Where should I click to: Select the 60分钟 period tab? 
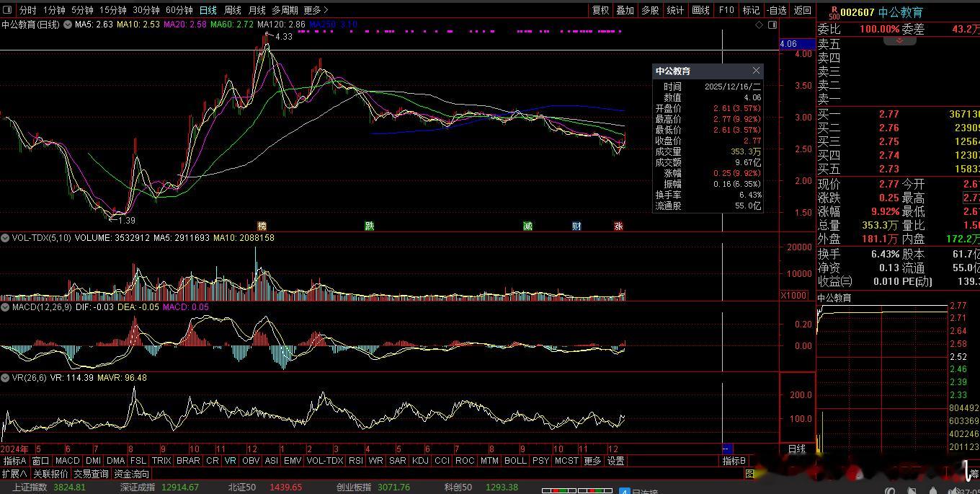pos(179,10)
